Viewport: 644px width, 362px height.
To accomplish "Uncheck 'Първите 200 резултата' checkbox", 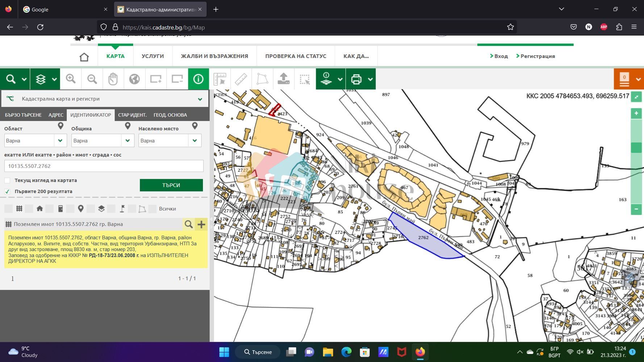I will (x=7, y=191).
